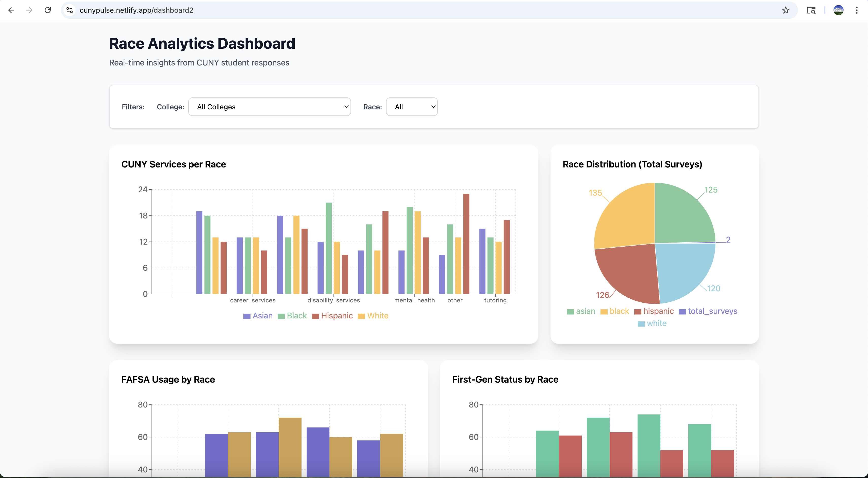Viewport: 868px width, 478px height.
Task: Click the White legend swatch in bar chart
Action: click(x=361, y=316)
